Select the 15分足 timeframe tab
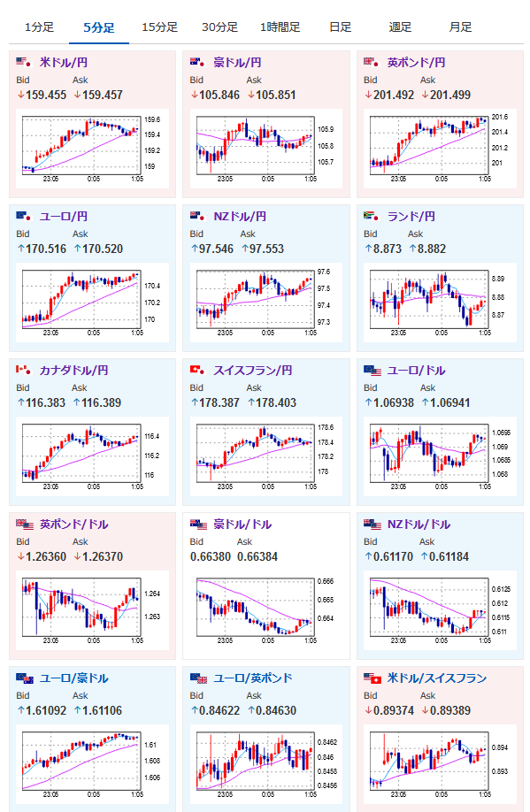The image size is (530, 812). click(x=159, y=27)
